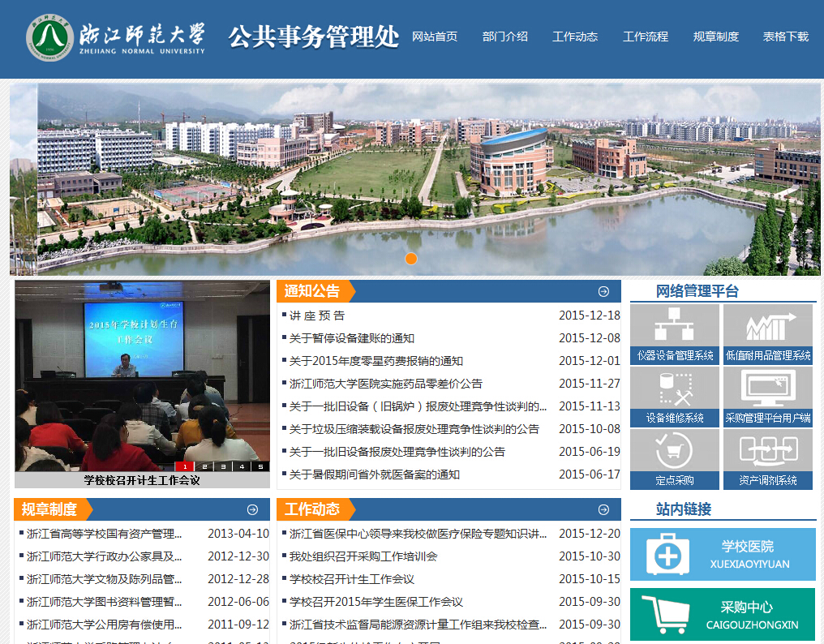Open 我处组织召开采购工作培训会 news link
The image size is (824, 644).
(x=363, y=556)
